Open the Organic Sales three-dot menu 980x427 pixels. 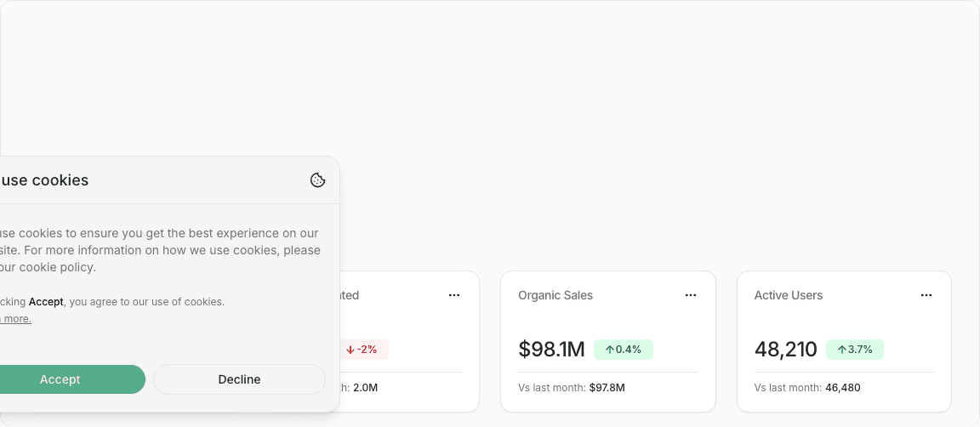691,295
